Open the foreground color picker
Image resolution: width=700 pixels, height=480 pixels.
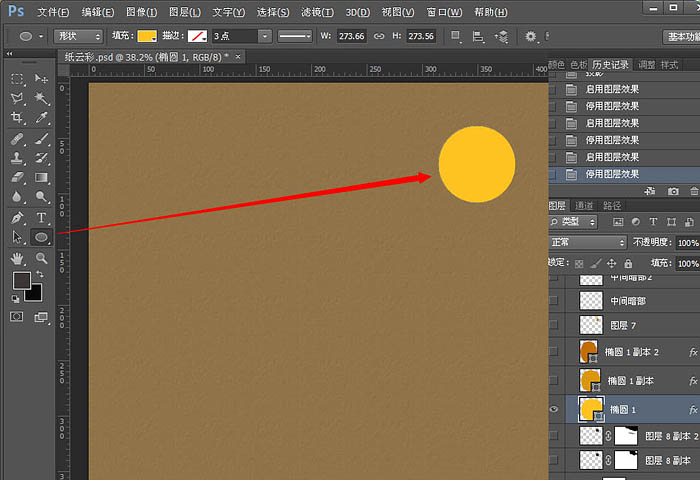coord(21,280)
